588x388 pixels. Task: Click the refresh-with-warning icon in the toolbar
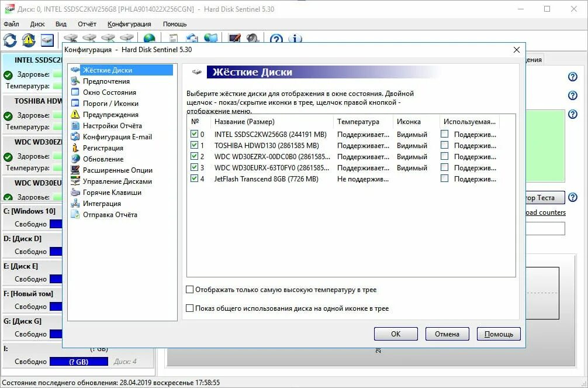(29, 40)
